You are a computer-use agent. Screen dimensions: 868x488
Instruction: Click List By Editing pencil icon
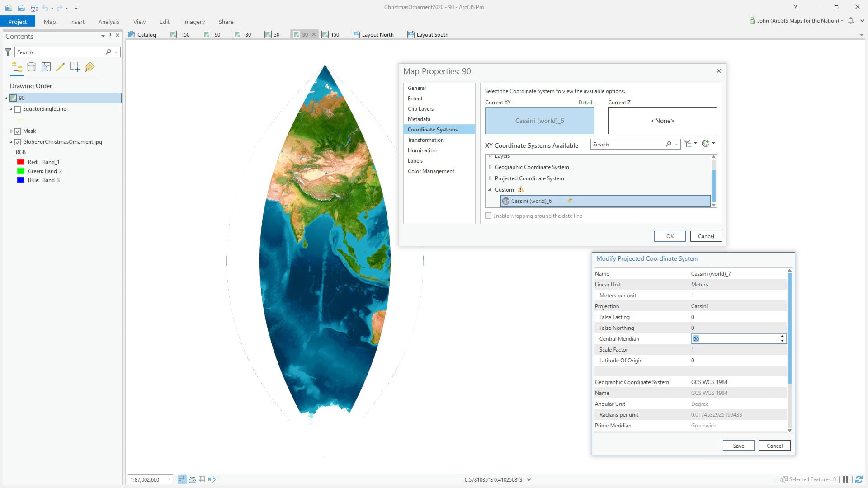click(61, 67)
